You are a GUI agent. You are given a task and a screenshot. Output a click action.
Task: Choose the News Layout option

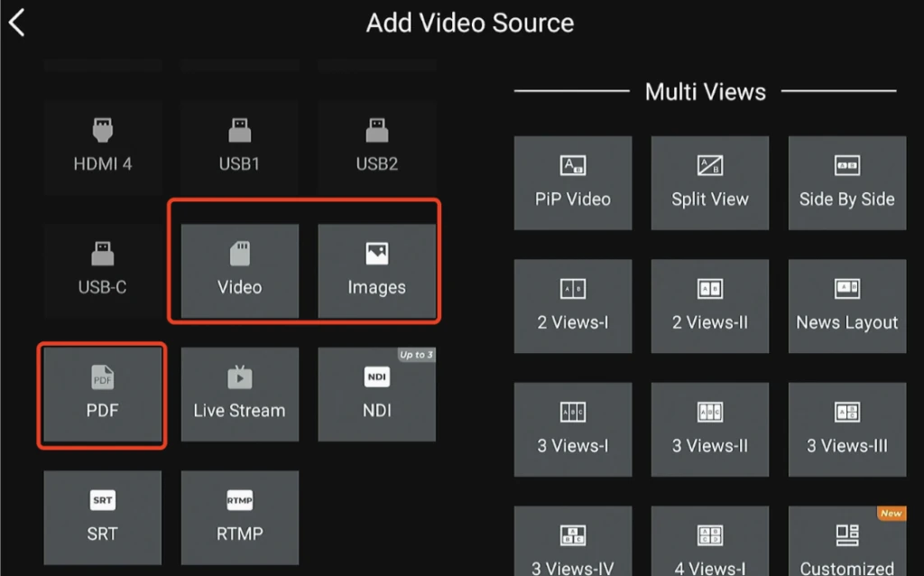coord(846,306)
